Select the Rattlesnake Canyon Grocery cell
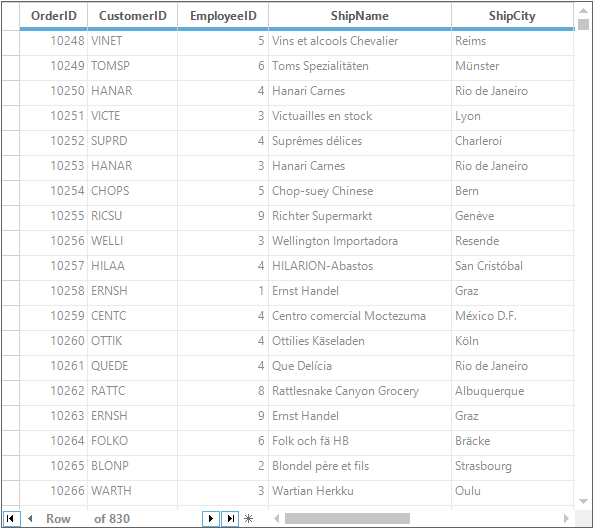 click(x=360, y=391)
